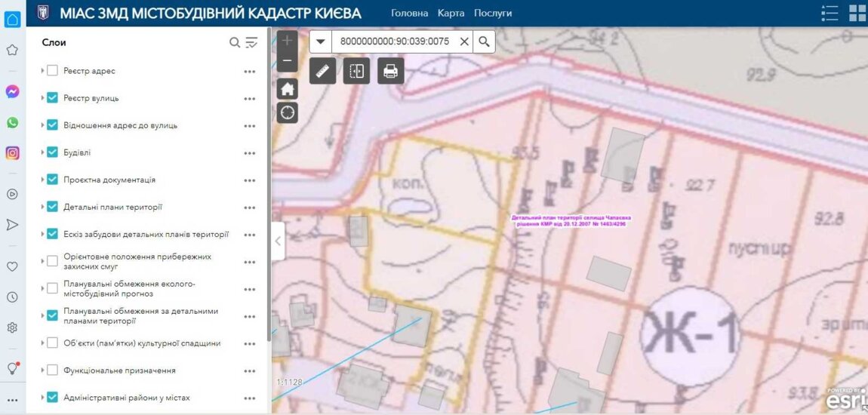Clear the cadastral number search field
This screenshot has height=415, width=868.
[x=463, y=41]
